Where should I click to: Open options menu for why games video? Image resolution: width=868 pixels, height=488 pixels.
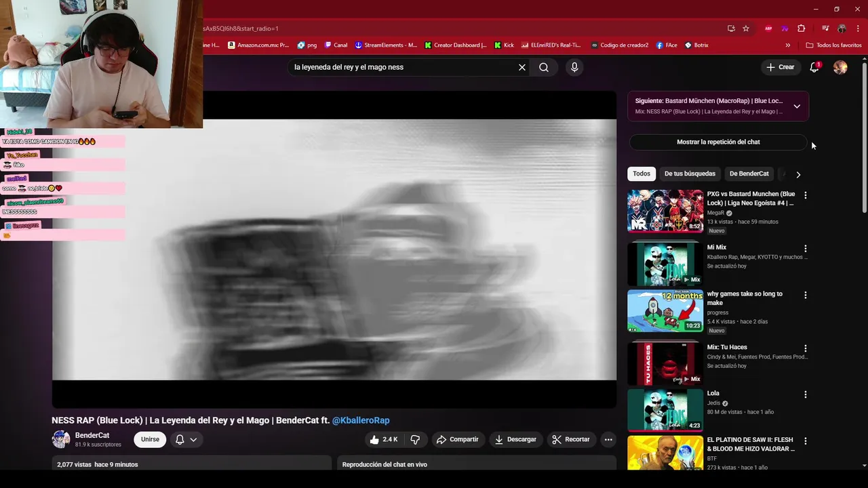(x=806, y=295)
